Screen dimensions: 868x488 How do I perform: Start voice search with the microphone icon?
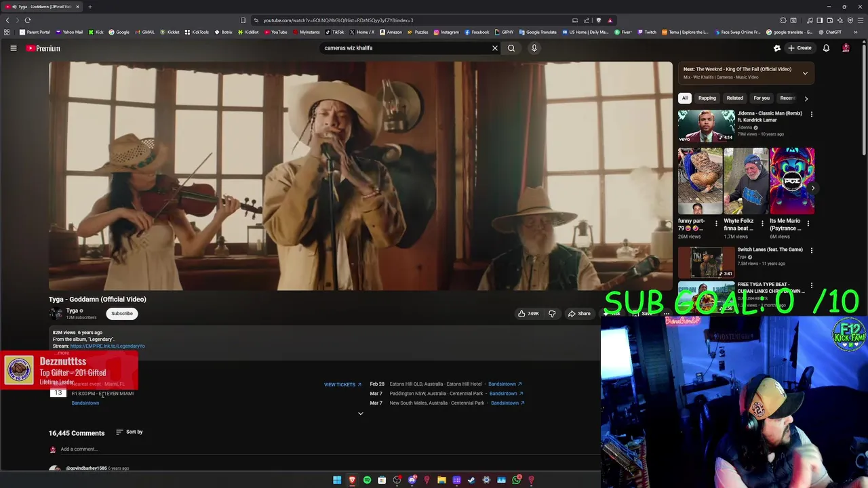coord(534,48)
